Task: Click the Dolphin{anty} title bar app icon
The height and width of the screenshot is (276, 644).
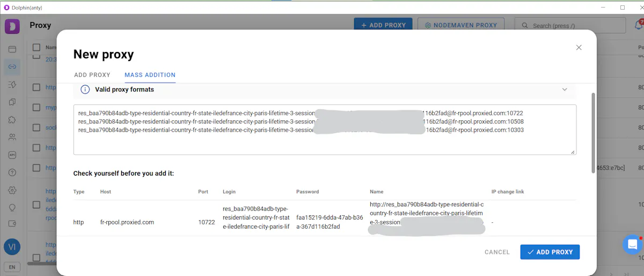Action: coord(6,8)
